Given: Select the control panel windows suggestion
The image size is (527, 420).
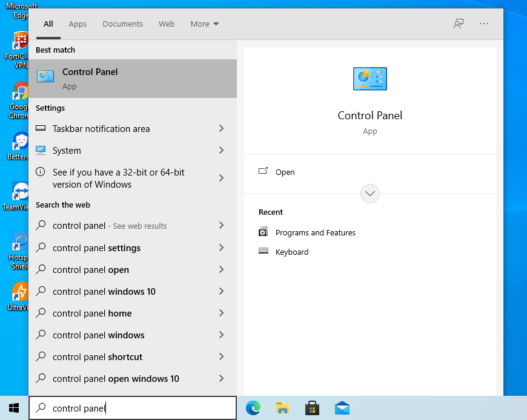Looking at the screenshot, I should pyautogui.click(x=133, y=335).
